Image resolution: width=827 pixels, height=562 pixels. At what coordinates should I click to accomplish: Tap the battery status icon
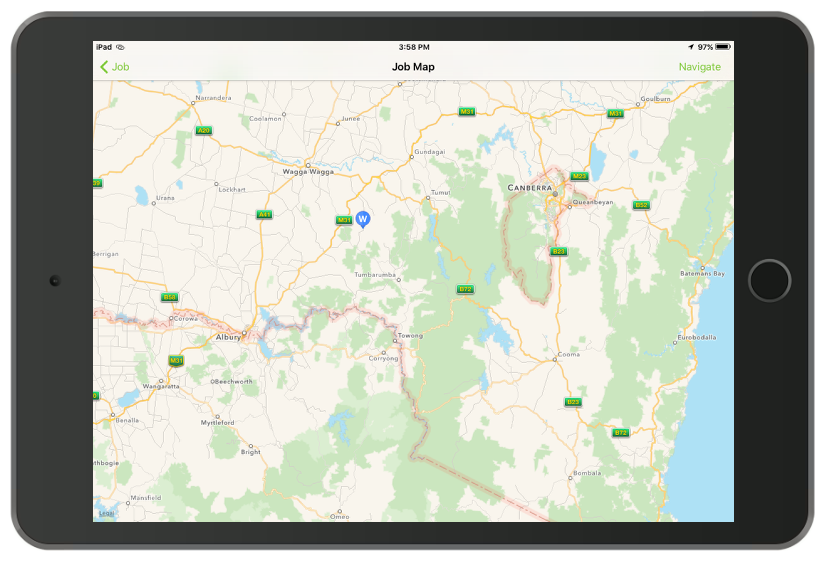pyautogui.click(x=723, y=47)
